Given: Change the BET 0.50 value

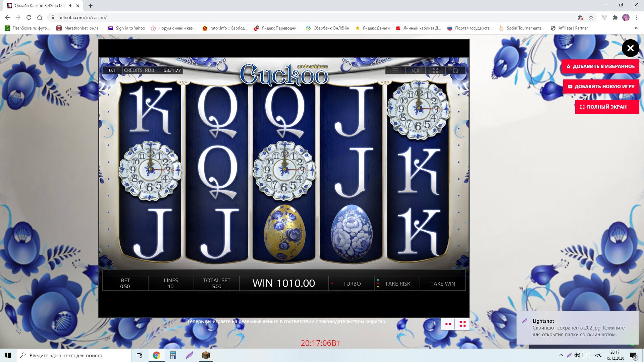Looking at the screenshot, I should [x=125, y=284].
